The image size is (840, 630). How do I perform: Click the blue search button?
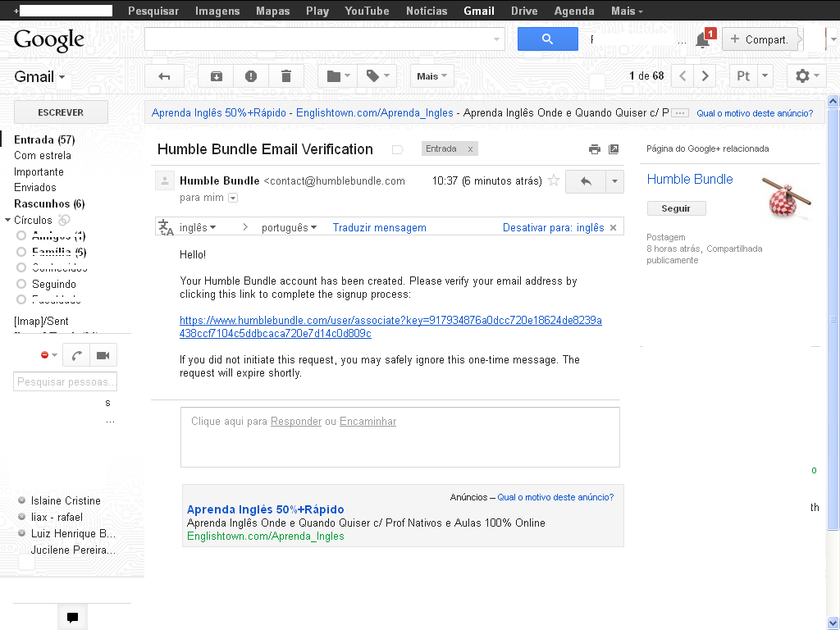coord(547,39)
